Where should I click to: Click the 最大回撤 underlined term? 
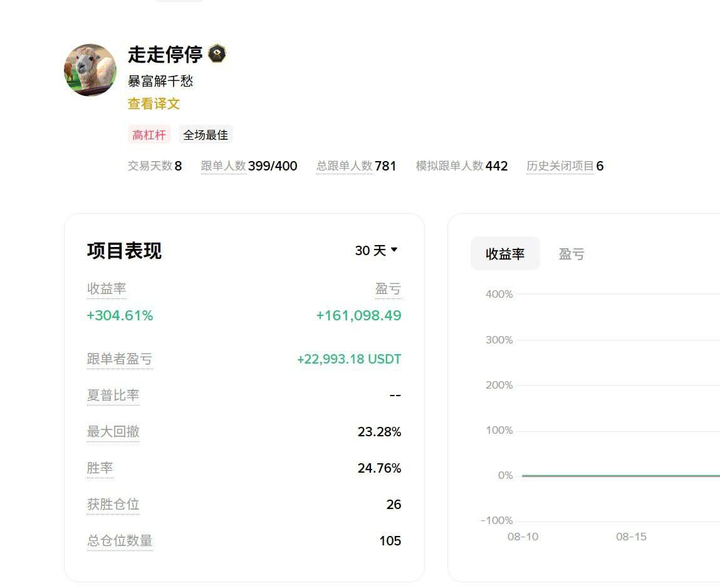click(113, 431)
